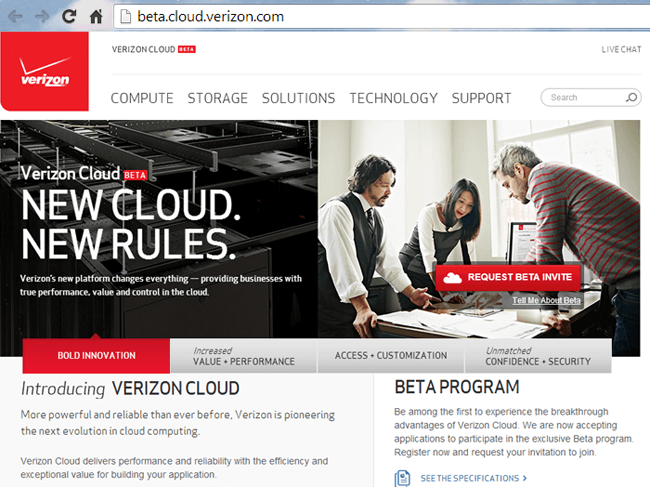
Task: Select the Access + Customization tab
Action: 391,356
